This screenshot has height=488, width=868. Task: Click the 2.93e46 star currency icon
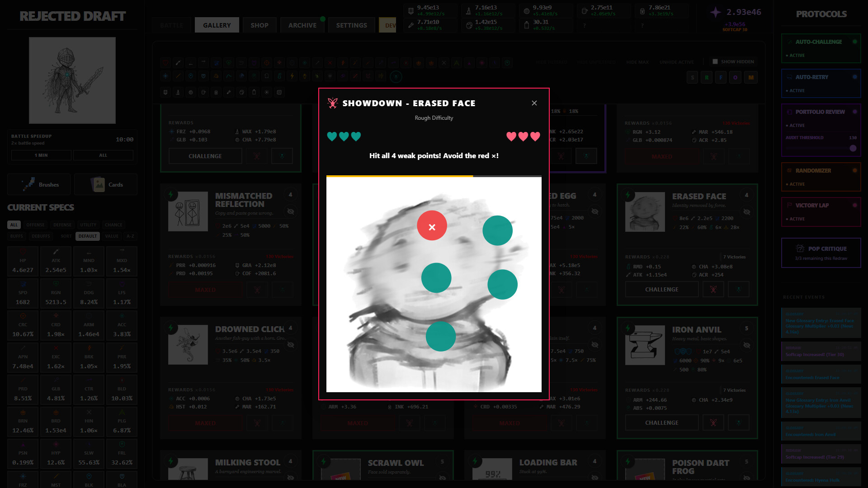coord(715,13)
